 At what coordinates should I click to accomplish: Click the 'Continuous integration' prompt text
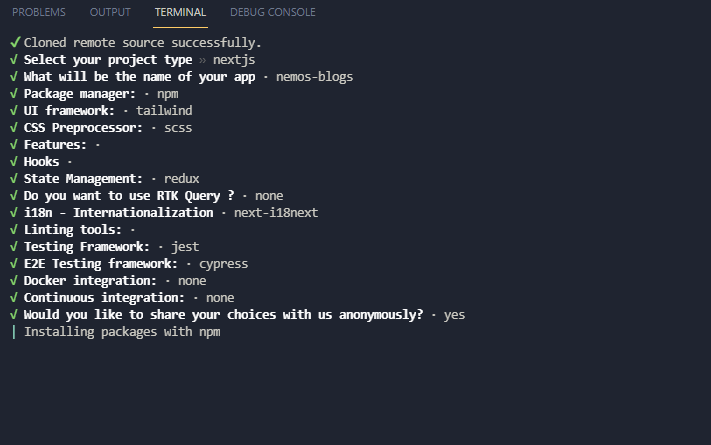(104, 298)
